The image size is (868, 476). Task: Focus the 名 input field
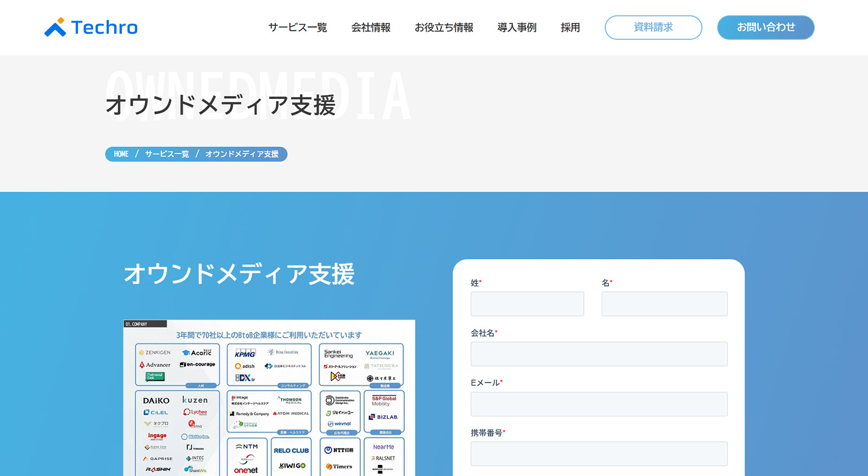(x=665, y=304)
